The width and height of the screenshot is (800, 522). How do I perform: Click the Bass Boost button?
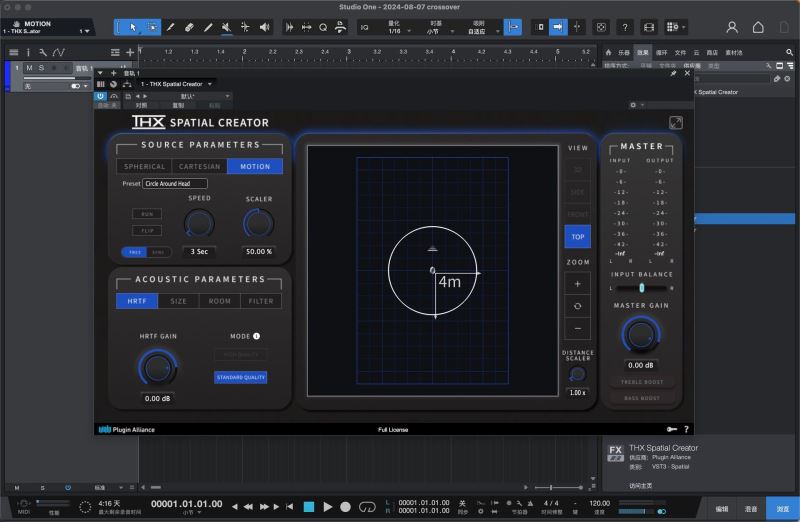[642, 398]
